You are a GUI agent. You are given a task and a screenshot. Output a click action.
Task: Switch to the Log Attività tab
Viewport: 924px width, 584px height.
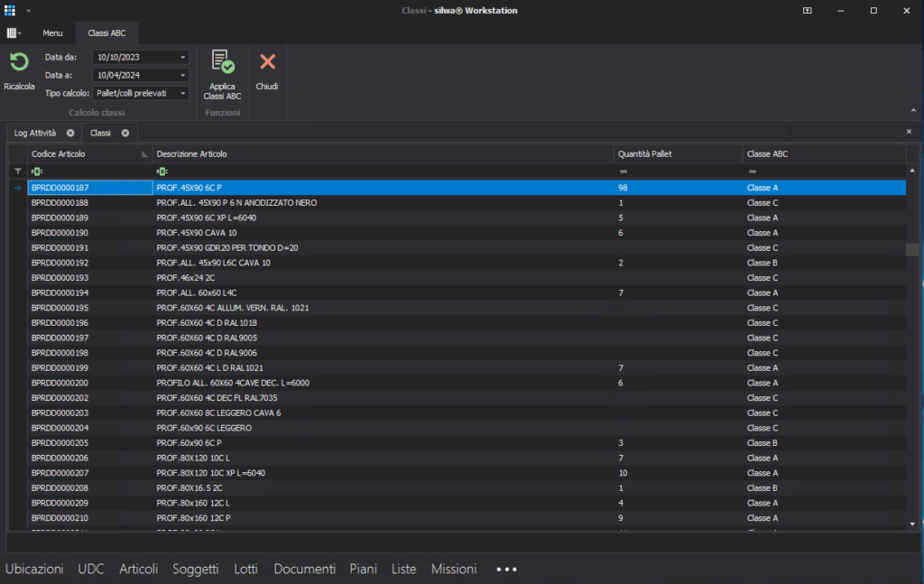tap(35, 133)
